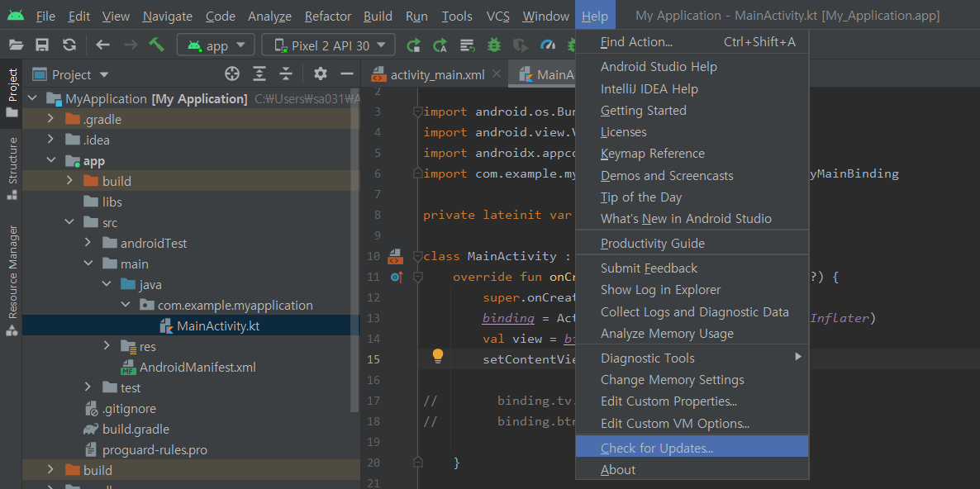
Task: Open the Project view selector dropdown
Action: pyautogui.click(x=70, y=75)
